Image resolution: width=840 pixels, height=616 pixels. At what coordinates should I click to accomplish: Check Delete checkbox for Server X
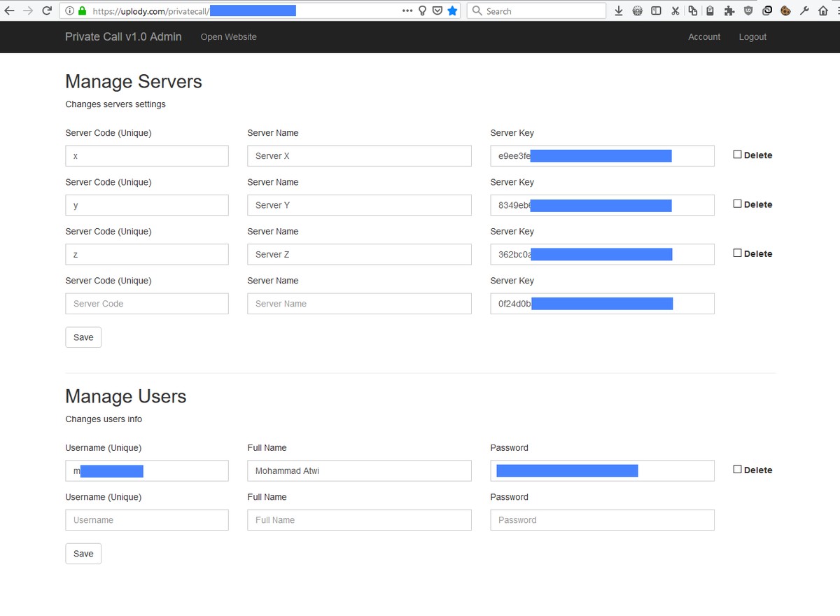737,155
